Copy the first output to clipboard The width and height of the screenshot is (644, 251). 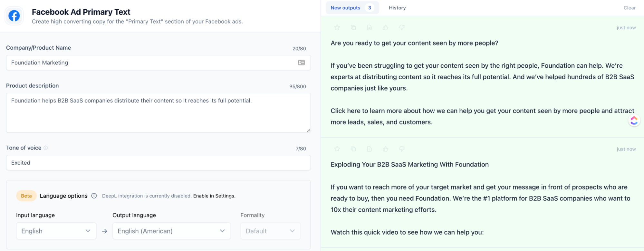point(353,28)
